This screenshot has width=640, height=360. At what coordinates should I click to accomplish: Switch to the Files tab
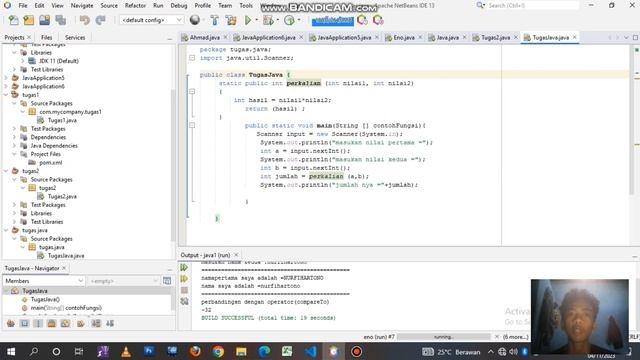[x=47, y=38]
